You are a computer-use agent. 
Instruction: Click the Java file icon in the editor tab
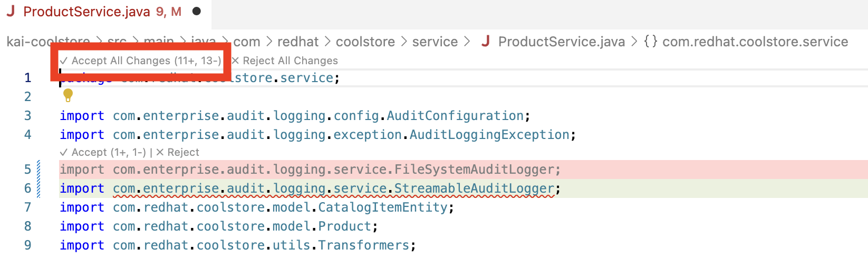[11, 12]
